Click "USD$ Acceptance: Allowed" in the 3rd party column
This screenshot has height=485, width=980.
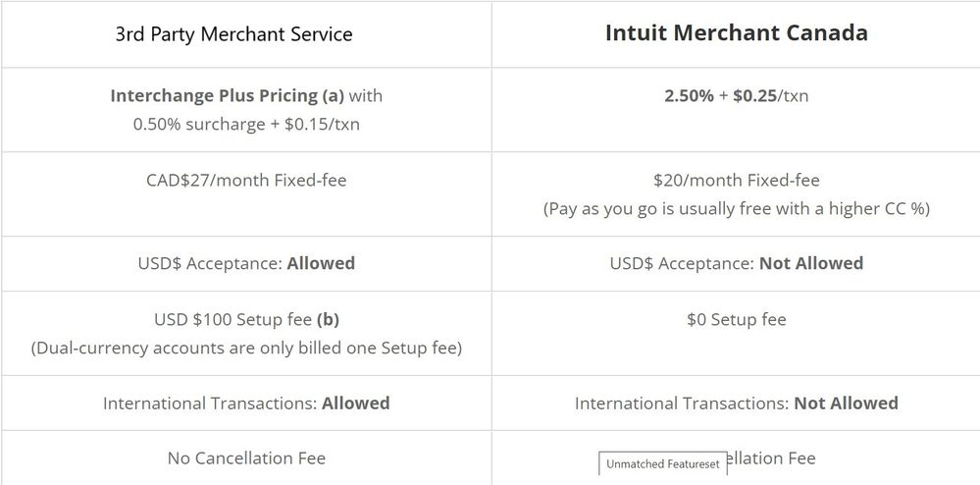point(246,263)
